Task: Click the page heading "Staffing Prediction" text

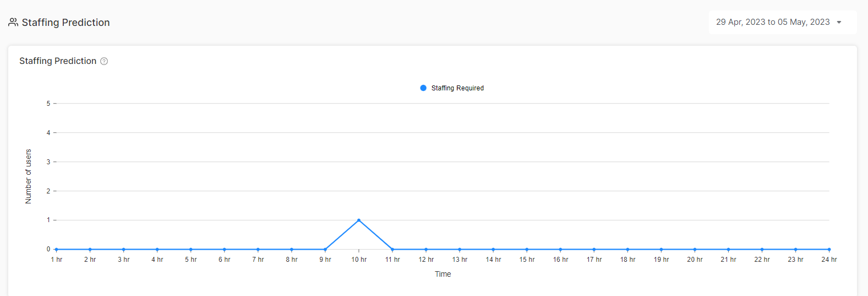Action: 66,23
